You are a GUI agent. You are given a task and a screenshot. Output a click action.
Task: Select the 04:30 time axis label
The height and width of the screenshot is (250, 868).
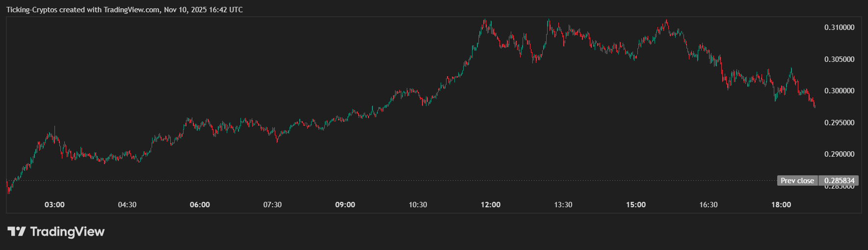(x=127, y=205)
